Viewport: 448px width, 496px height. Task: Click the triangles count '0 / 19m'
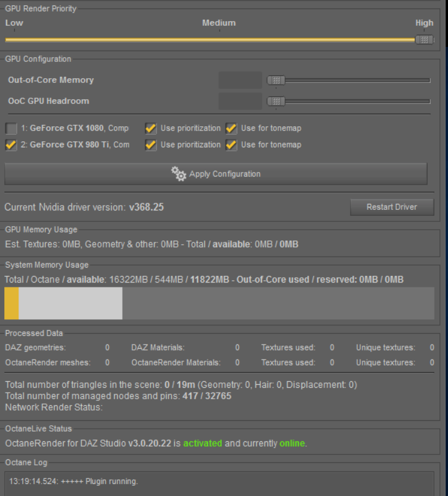pos(180,385)
